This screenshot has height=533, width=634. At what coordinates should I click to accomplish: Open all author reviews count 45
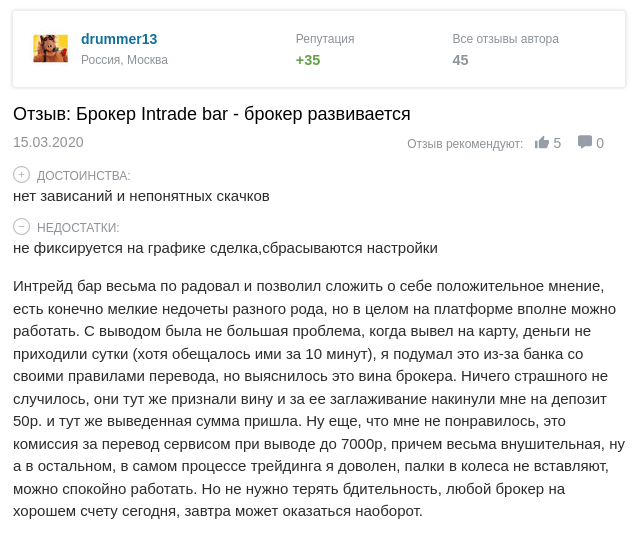460,60
